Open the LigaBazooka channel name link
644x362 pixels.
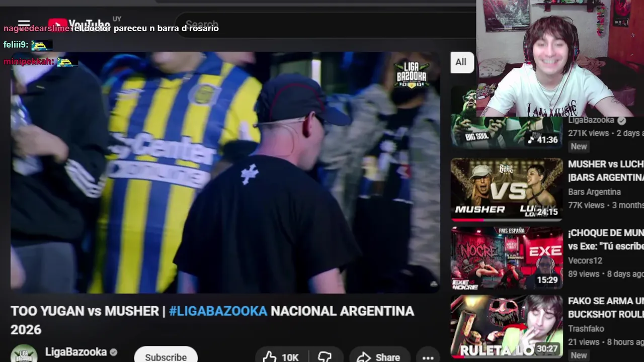pyautogui.click(x=76, y=352)
